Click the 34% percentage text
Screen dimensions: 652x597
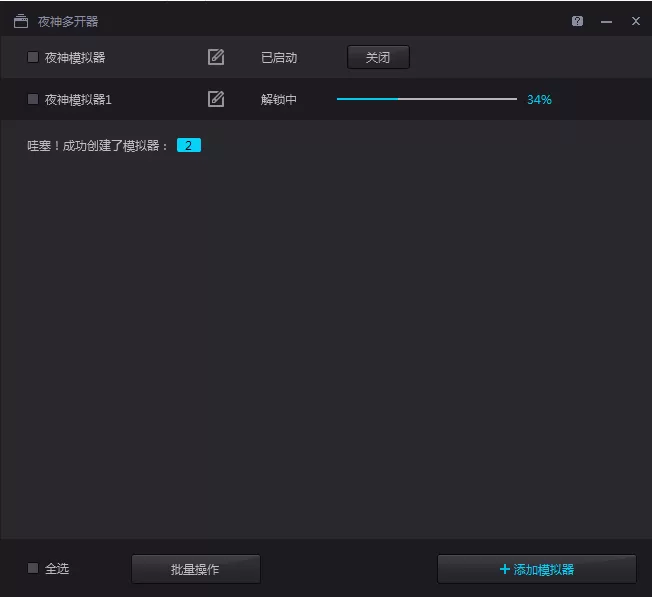pyautogui.click(x=539, y=100)
